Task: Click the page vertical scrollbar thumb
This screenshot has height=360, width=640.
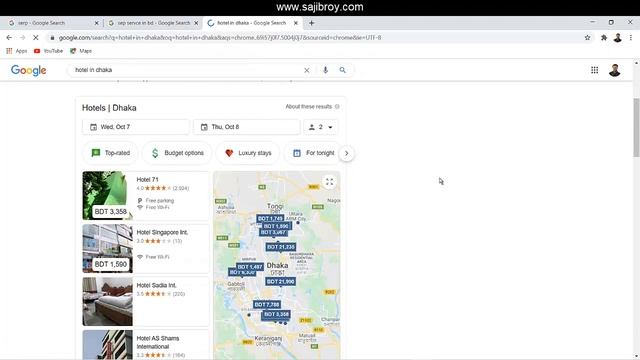Action: [636, 127]
